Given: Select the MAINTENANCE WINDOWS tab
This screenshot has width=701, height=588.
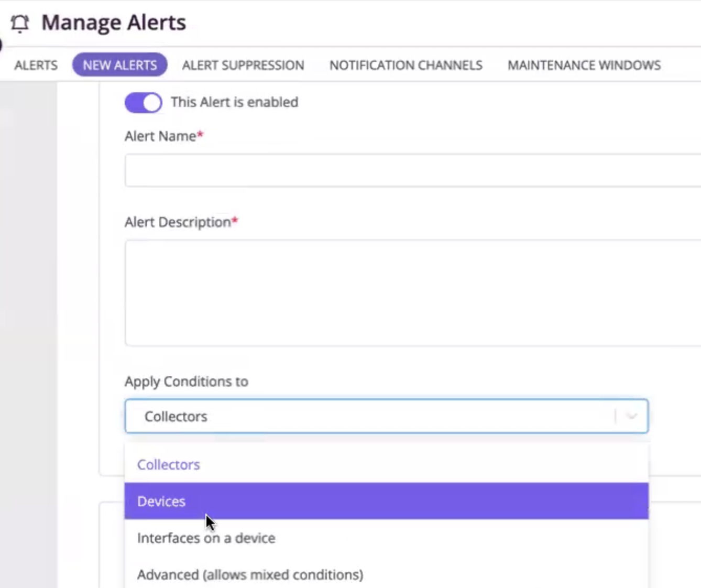Looking at the screenshot, I should tap(584, 65).
